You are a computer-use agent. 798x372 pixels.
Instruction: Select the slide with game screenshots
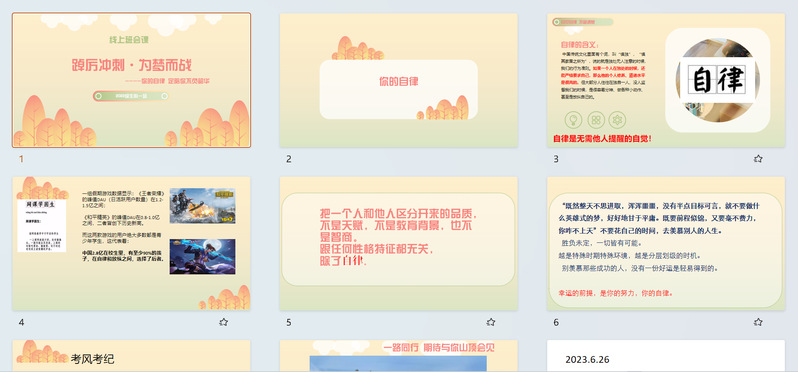click(131, 243)
